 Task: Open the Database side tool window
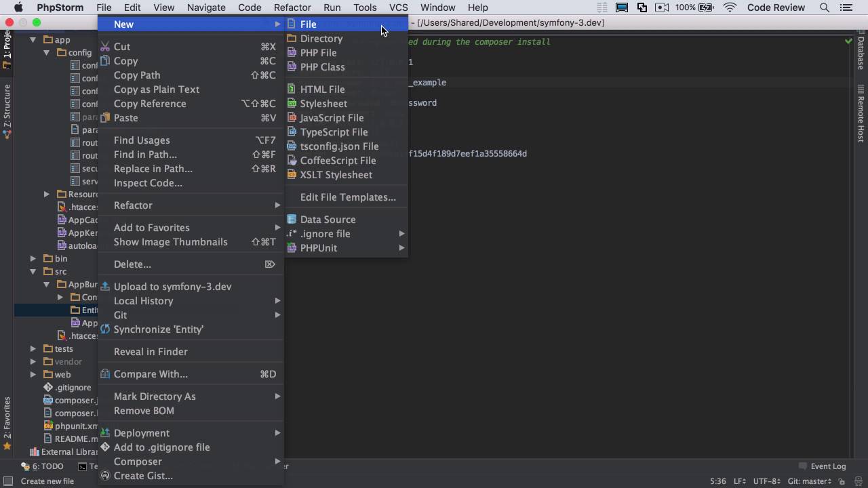[x=861, y=50]
